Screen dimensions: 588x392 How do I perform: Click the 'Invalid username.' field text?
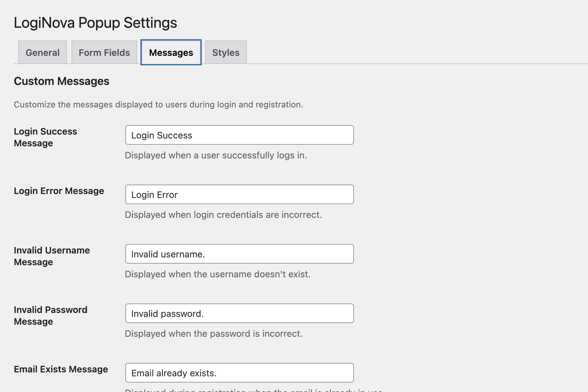coord(168,254)
